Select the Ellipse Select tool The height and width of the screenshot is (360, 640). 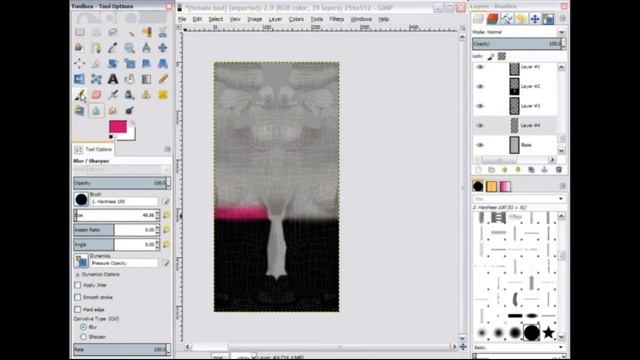96,32
